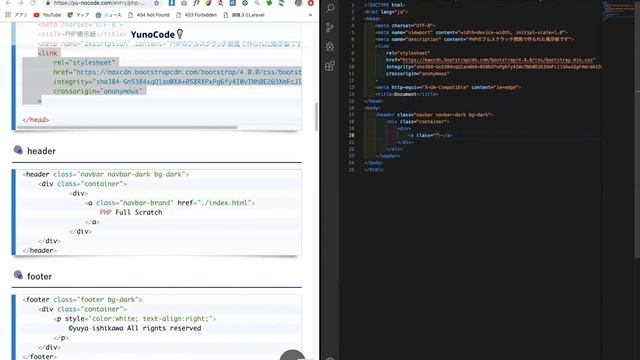Image resolution: width=640 pixels, height=360 pixels.
Task: Click the navbar-brand anchor line in snippet
Action: pyautogui.click(x=170, y=203)
